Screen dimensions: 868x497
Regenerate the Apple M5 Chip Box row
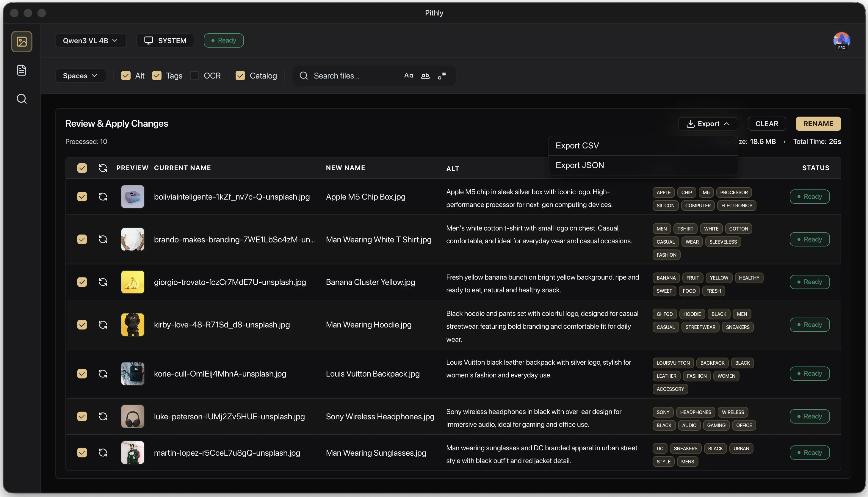point(103,197)
